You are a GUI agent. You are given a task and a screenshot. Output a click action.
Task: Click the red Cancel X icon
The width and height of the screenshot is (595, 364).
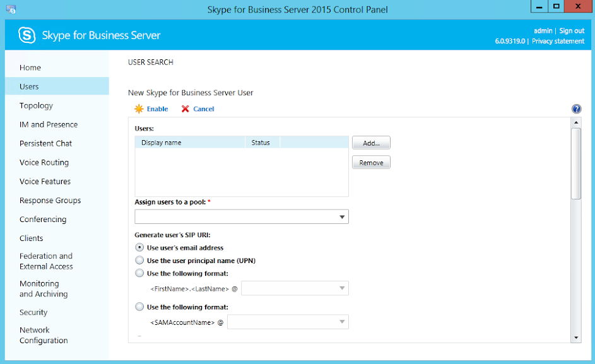(x=185, y=109)
